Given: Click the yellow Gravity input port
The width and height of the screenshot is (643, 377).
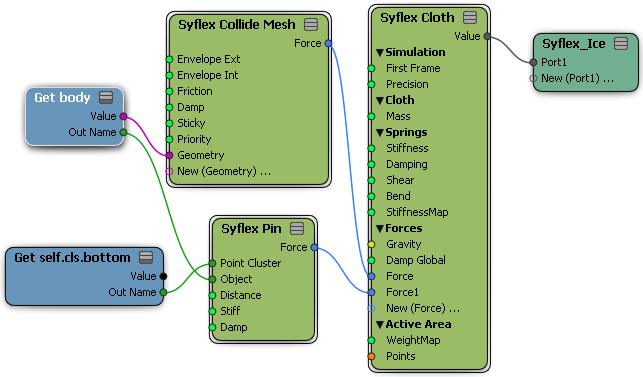Looking at the screenshot, I should point(372,244).
